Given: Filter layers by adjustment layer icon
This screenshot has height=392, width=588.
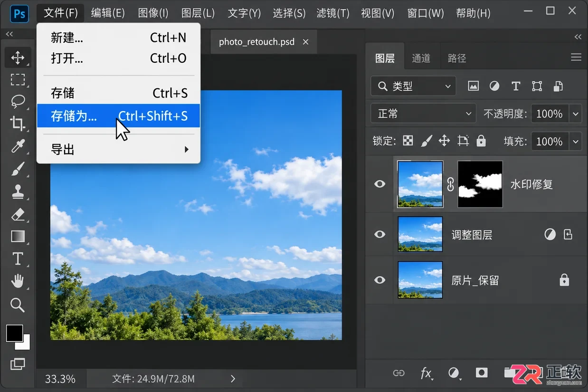Looking at the screenshot, I should pyautogui.click(x=494, y=86).
